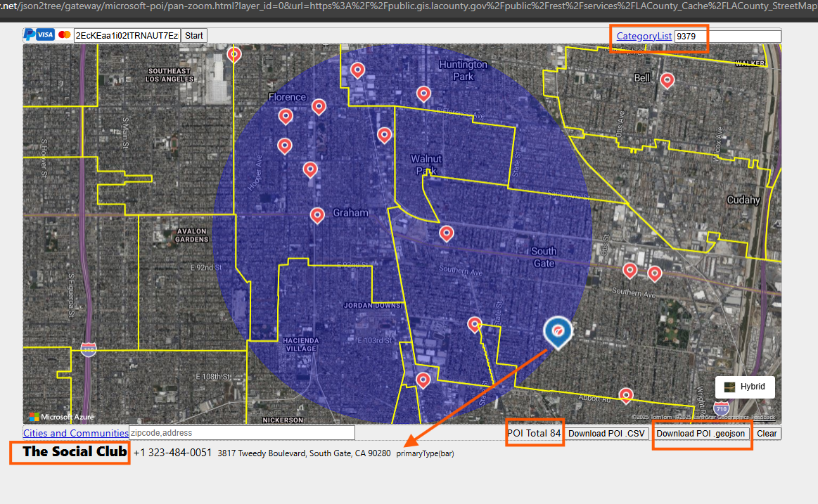Click the Visa card icon
The height and width of the screenshot is (504, 818).
[x=46, y=35]
